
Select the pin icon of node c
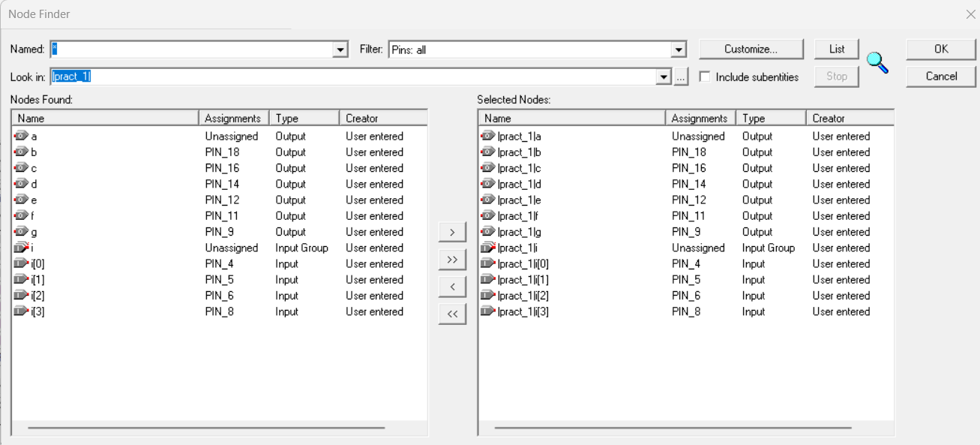[x=22, y=168]
